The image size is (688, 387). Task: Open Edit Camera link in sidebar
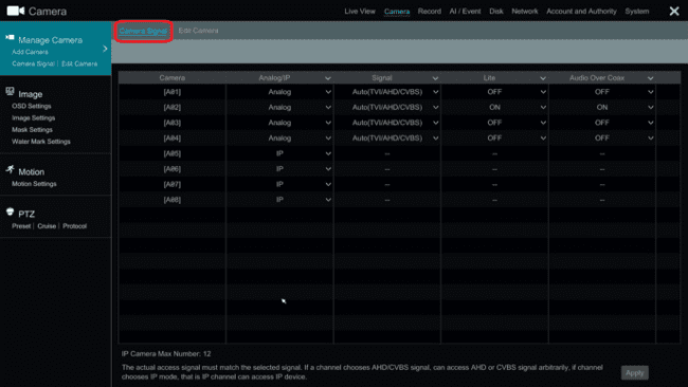(x=79, y=64)
